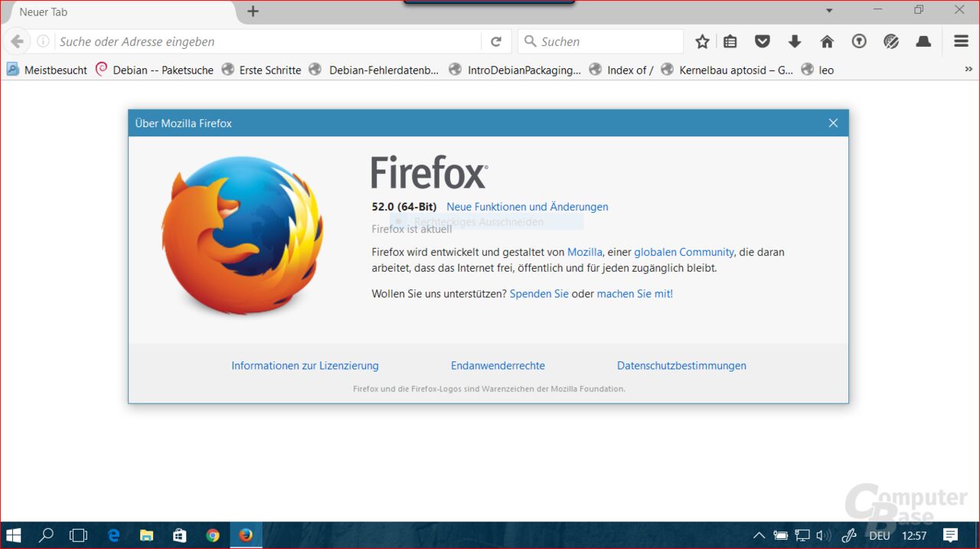Open the Downloads arrow icon

(x=795, y=41)
